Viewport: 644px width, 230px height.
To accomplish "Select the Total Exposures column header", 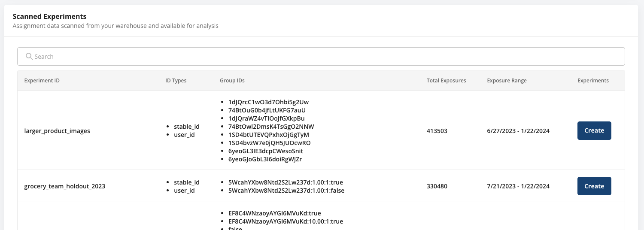I will [447, 81].
